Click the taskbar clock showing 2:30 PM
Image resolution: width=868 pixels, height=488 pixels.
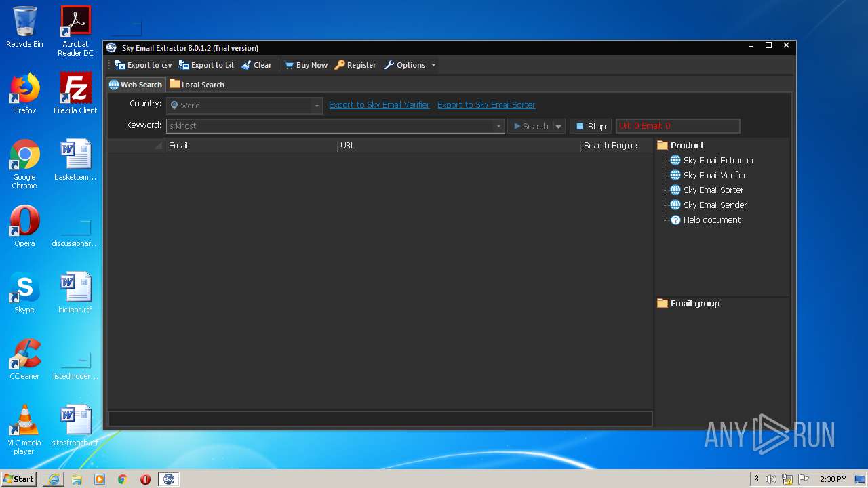pyautogui.click(x=833, y=479)
